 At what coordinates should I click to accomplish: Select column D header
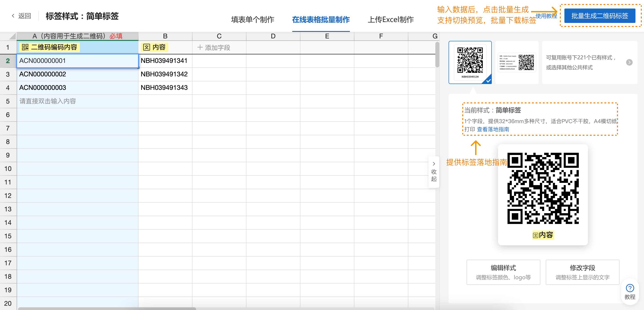(273, 36)
